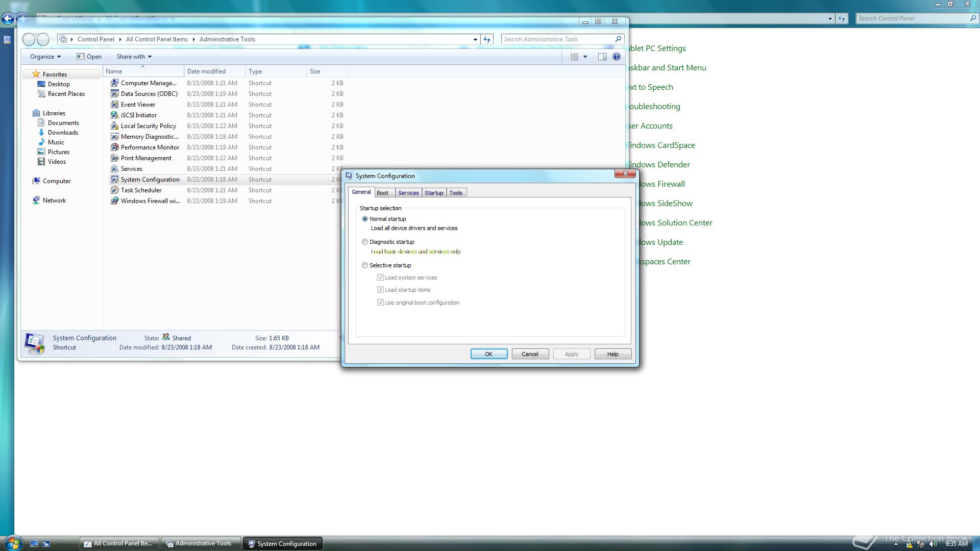Switch to All Control Panel Items taskbar button
Screen dimensions: 980x551
[119, 543]
